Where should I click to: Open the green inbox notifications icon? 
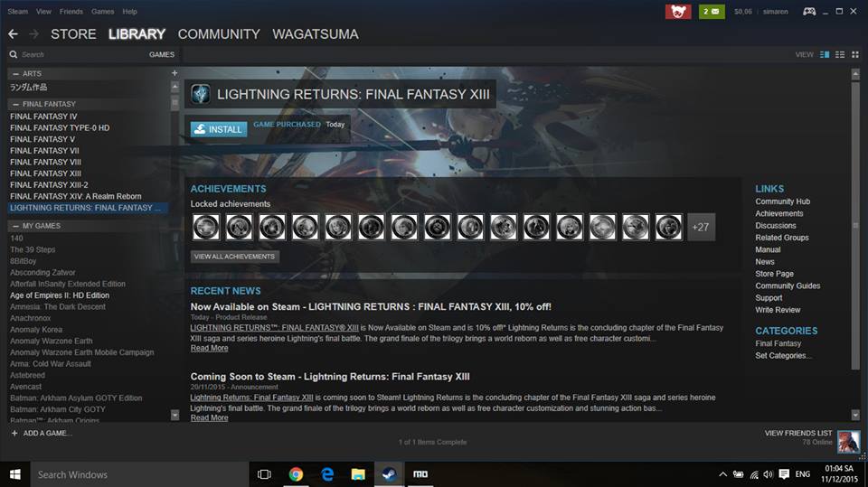point(712,12)
